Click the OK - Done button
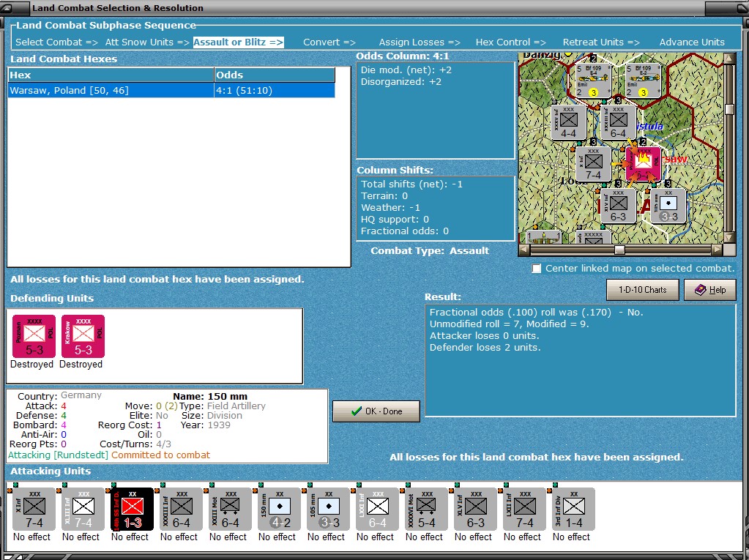Screen dimensions: 749x560 [x=376, y=411]
